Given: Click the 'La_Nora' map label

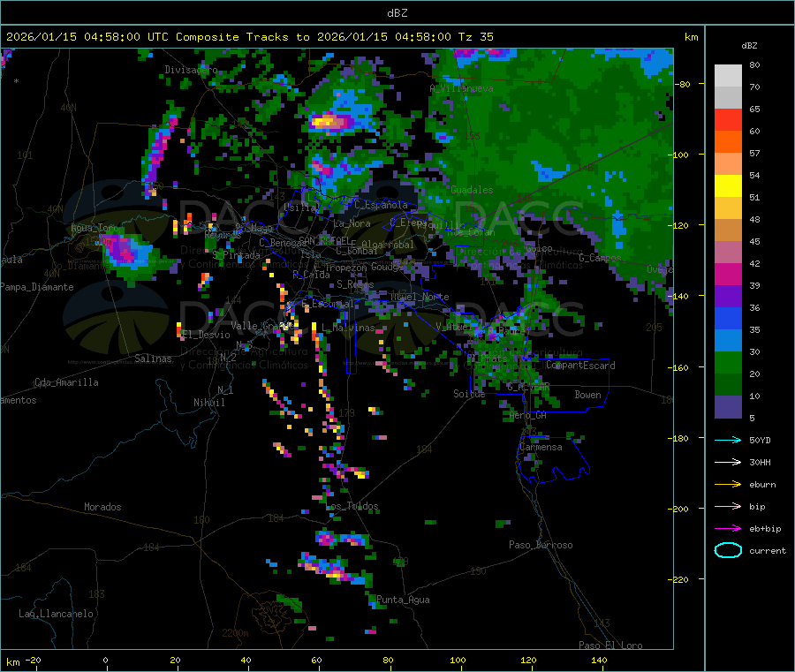Looking at the screenshot, I should pos(352,223).
